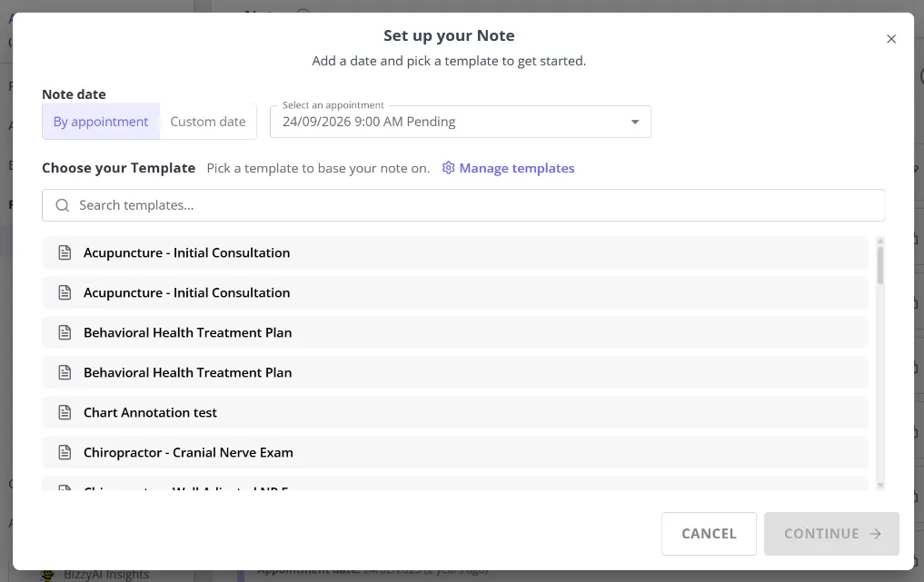This screenshot has height=582, width=924.
Task: Click document icon of first Acupuncture template
Action: click(65, 252)
